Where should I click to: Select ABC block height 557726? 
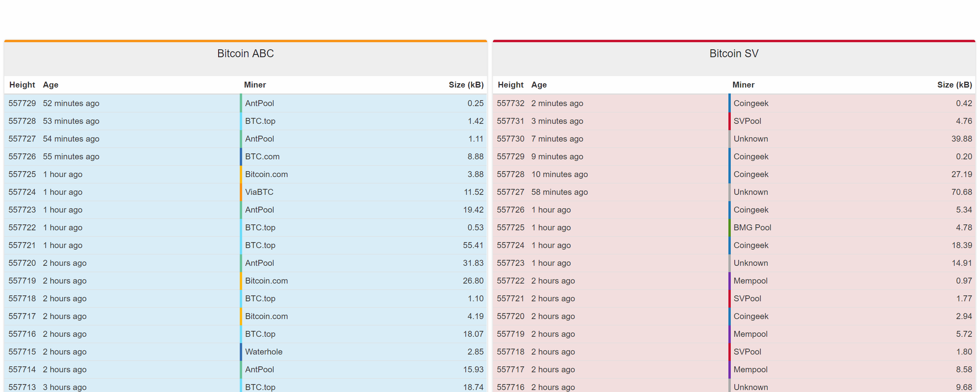tap(22, 157)
